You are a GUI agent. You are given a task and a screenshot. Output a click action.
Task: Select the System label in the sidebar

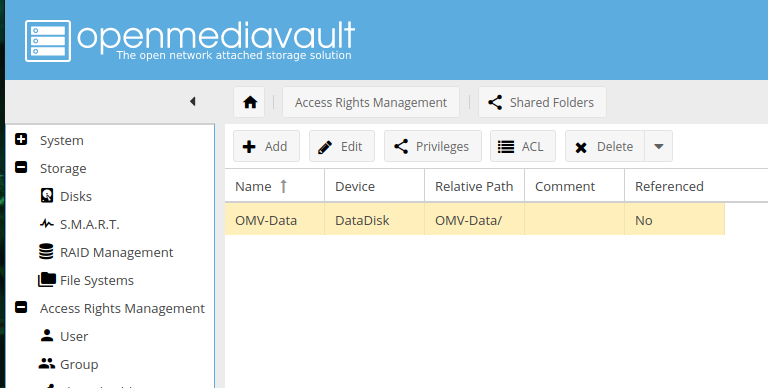pyautogui.click(x=62, y=140)
